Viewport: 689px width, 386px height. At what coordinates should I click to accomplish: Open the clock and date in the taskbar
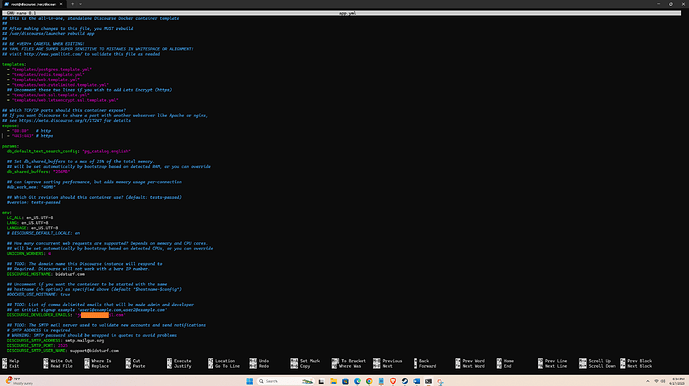tap(678, 381)
